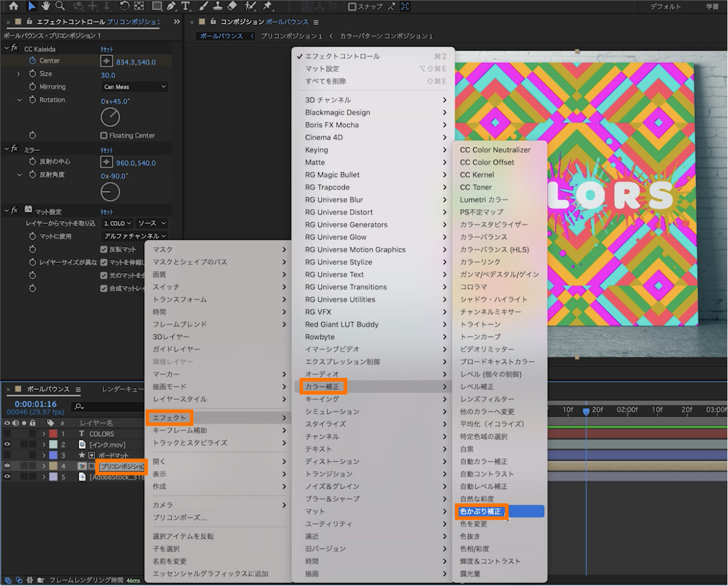Collapse the CC Kaleida effect group
The width and height of the screenshot is (728, 586).
pos(6,48)
